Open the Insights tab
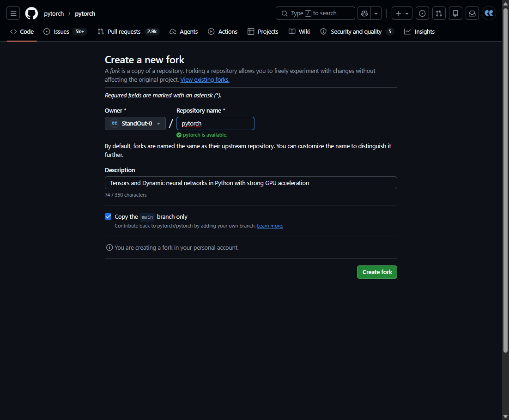This screenshot has width=509, height=420. 419,31
